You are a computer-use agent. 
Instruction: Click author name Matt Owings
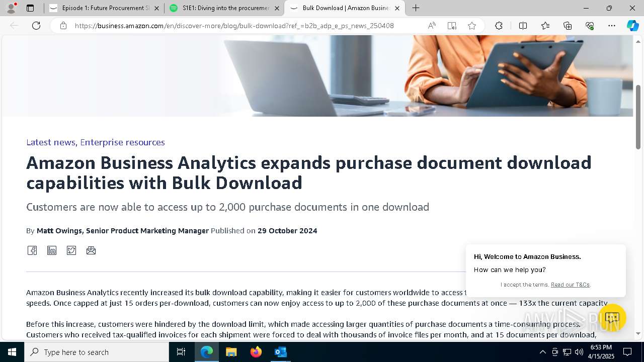click(59, 231)
